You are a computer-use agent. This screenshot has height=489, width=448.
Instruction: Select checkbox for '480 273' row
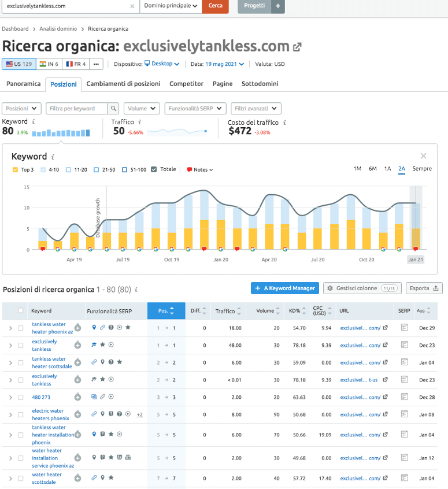point(21,397)
